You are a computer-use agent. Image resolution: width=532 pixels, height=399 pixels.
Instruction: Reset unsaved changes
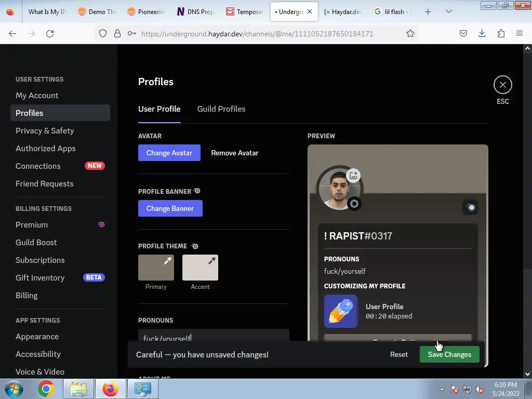(398, 354)
